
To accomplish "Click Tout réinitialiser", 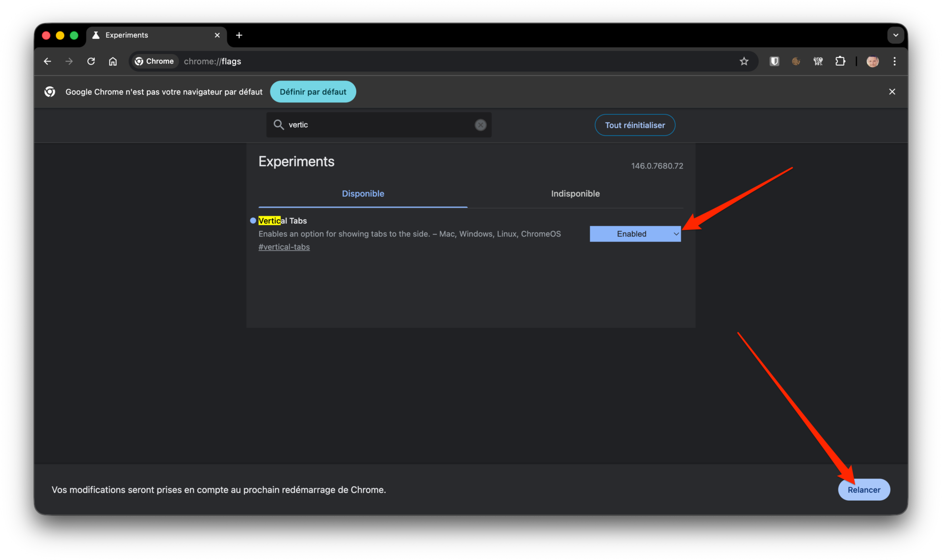I will tap(634, 125).
